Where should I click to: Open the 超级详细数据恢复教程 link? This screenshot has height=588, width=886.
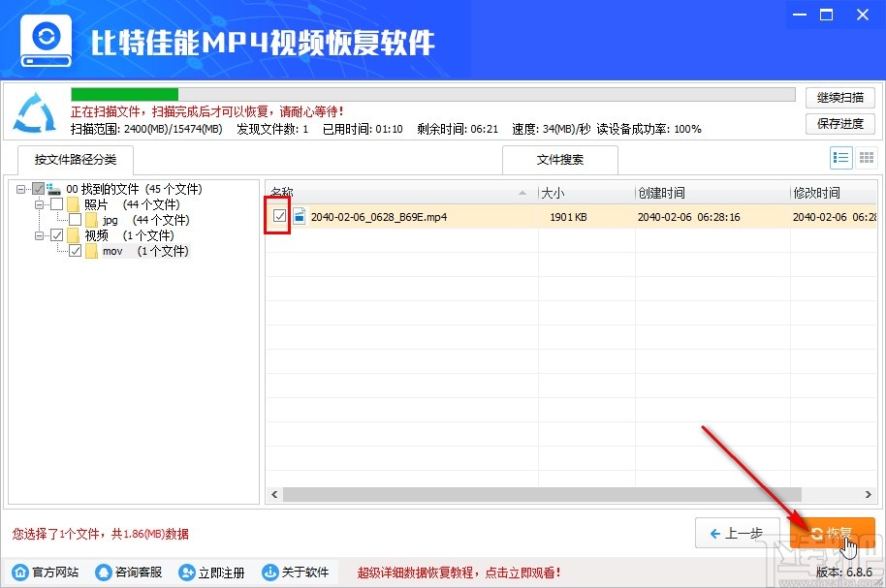pos(459,573)
